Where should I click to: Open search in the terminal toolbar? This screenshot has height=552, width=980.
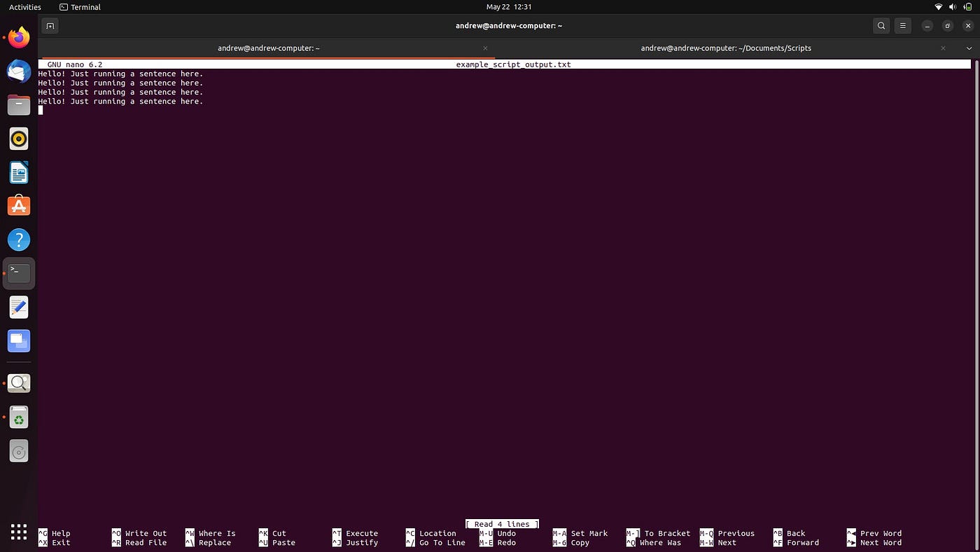click(881, 25)
